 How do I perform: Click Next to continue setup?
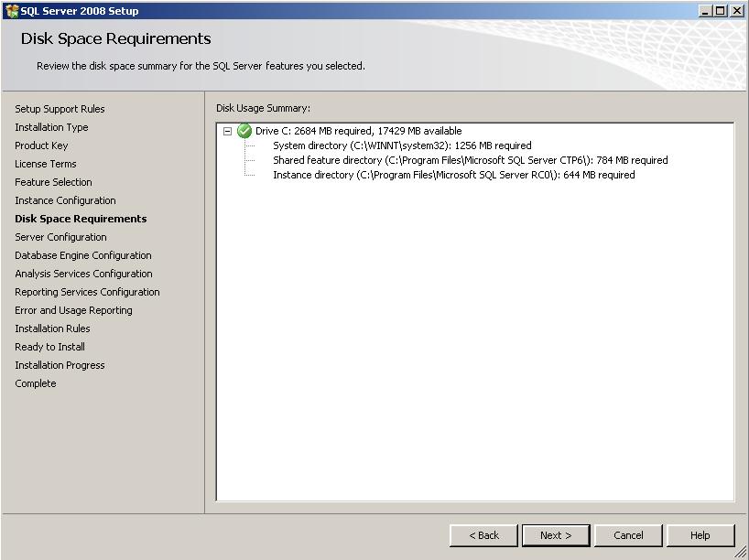(556, 535)
